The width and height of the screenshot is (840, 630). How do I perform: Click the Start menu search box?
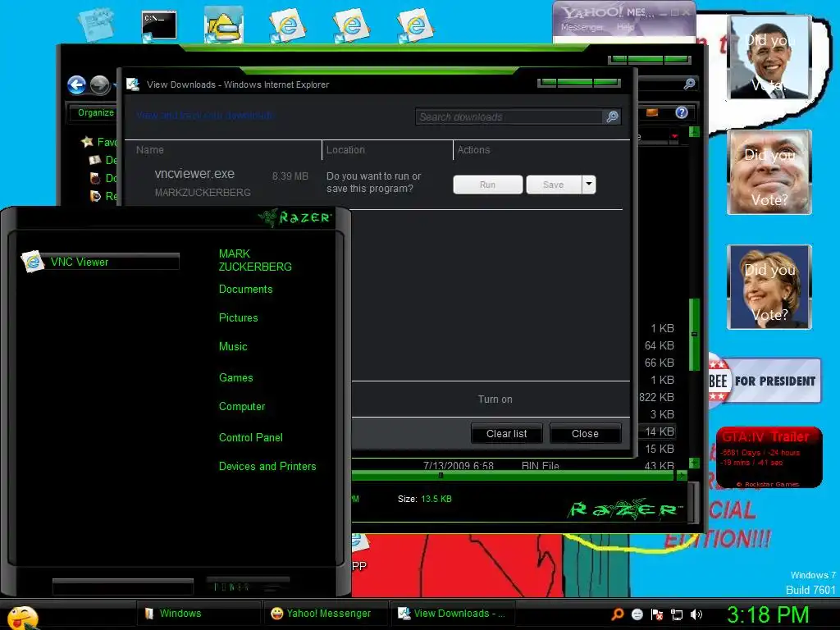point(123,587)
